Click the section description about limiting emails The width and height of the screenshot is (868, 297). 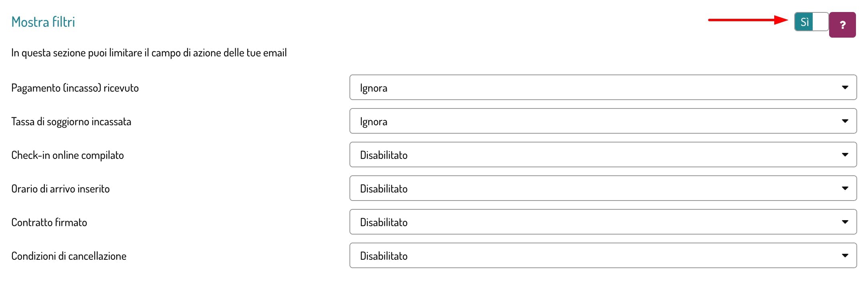click(149, 53)
